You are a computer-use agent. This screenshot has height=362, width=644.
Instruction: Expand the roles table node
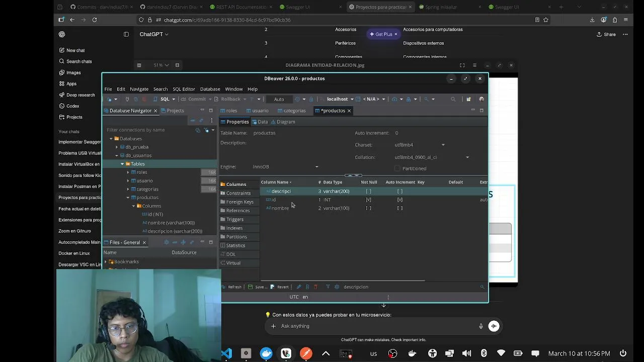click(128, 172)
